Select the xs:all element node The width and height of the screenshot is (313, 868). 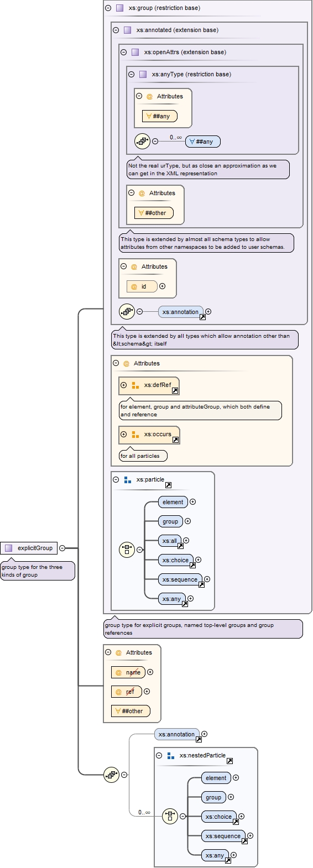point(170,541)
